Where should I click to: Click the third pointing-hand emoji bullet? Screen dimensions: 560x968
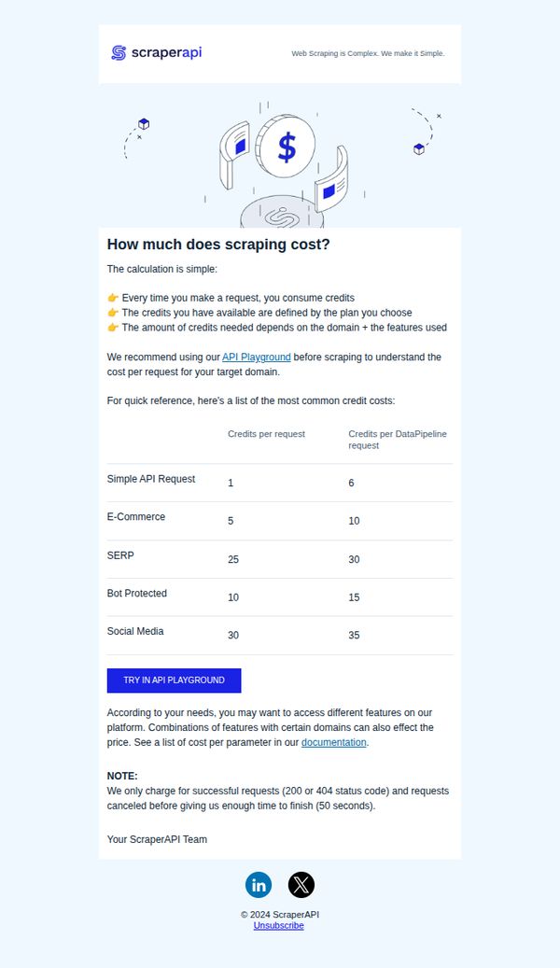pyautogui.click(x=112, y=328)
